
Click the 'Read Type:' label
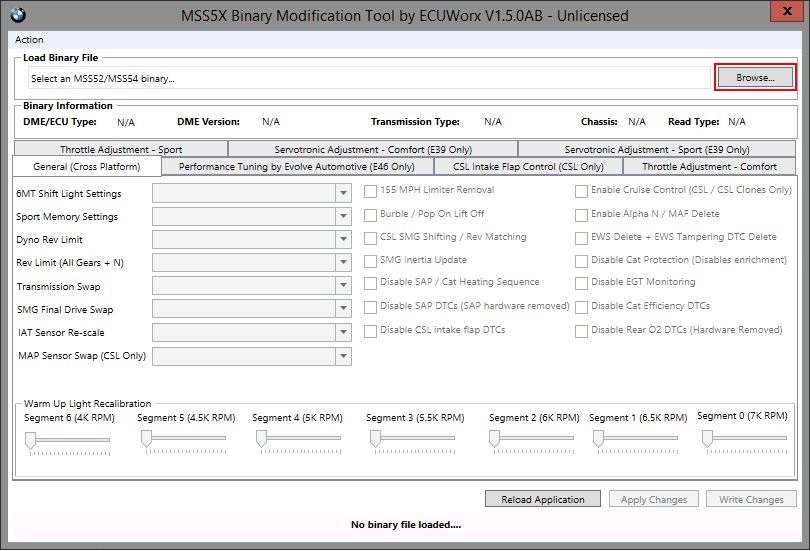pos(693,122)
